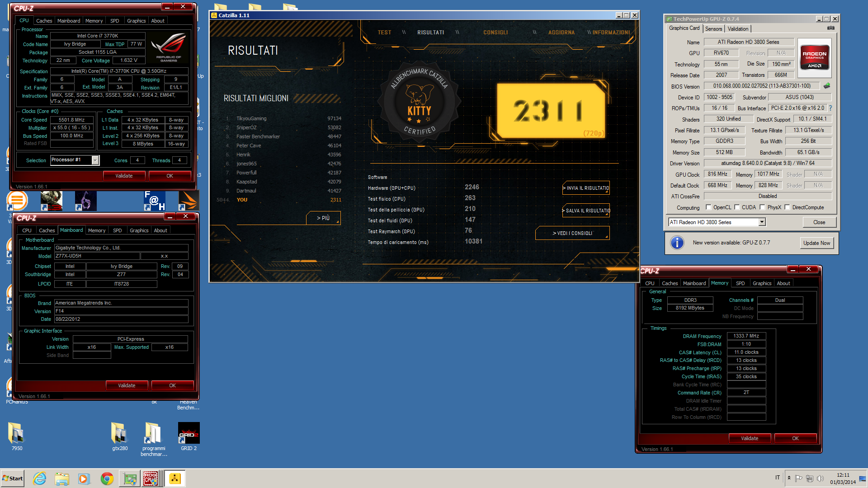Switch to Catzilla yellow taskbar button

[x=175, y=479]
